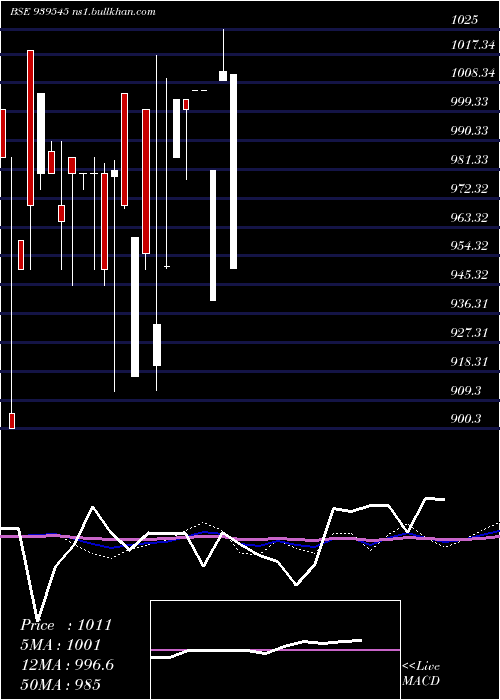Click the '50MA : 985' readout
Viewport: 500px width, 700px height.
[x=61, y=684]
